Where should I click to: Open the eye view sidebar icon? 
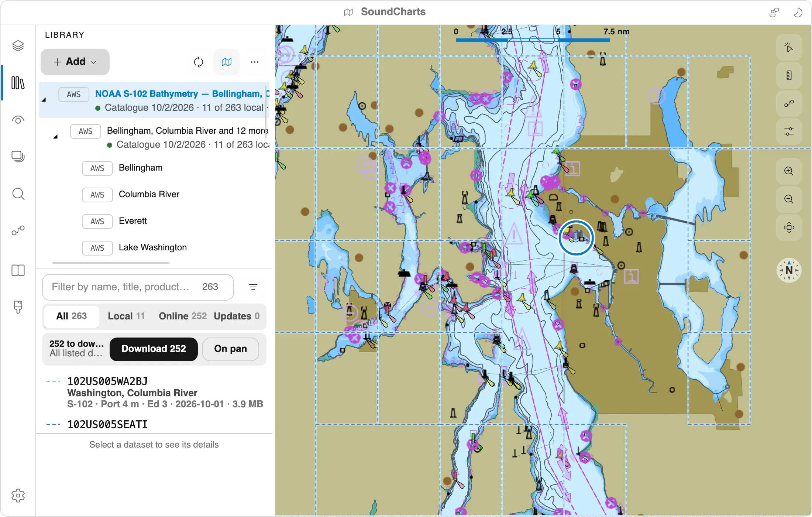(18, 120)
